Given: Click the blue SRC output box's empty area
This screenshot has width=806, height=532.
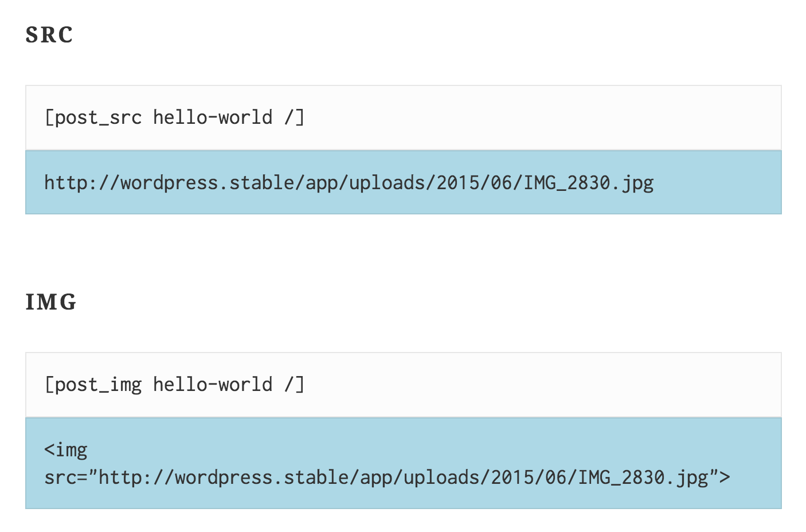Looking at the screenshot, I should coord(717,183).
